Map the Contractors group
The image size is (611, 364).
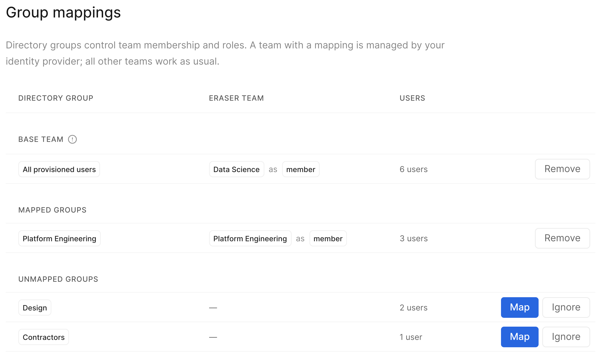point(520,337)
